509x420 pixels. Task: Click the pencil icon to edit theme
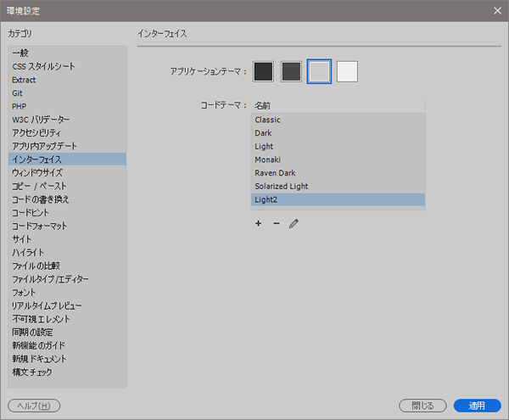tap(294, 223)
